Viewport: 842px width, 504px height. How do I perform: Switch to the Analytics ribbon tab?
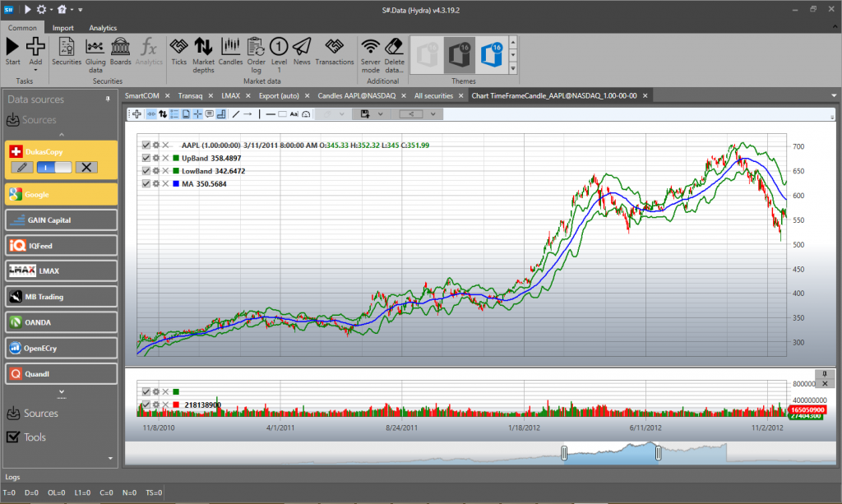pos(103,28)
